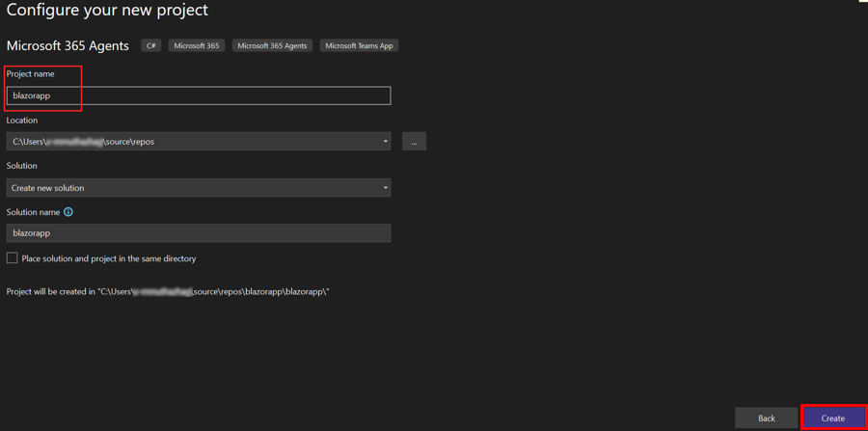This screenshot has width=868, height=431.
Task: Select the C# tag
Action: point(151,45)
